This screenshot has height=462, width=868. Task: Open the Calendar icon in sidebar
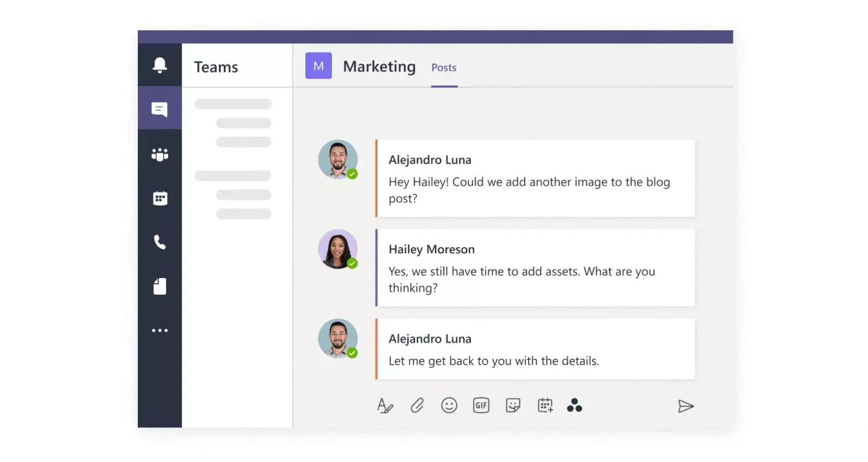[160, 198]
